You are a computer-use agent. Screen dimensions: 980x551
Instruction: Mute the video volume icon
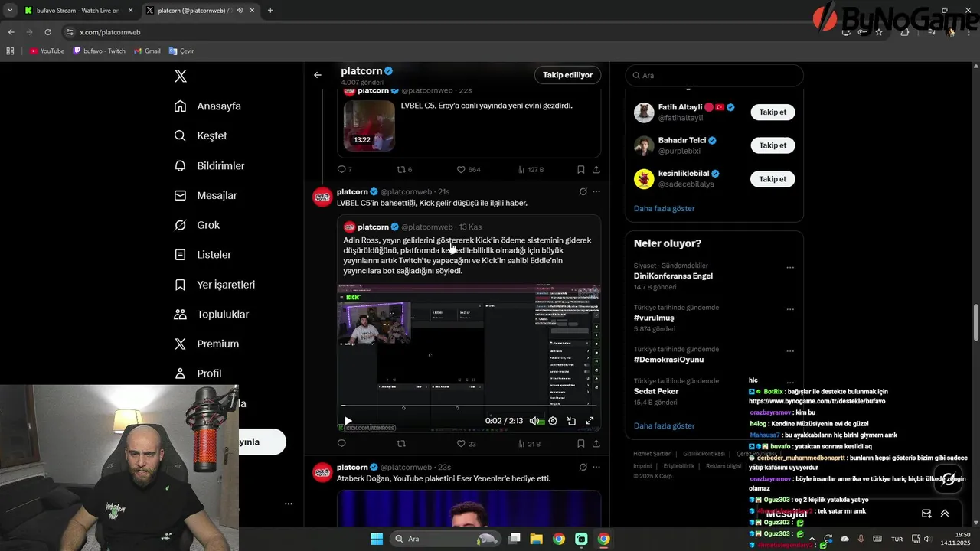(534, 421)
